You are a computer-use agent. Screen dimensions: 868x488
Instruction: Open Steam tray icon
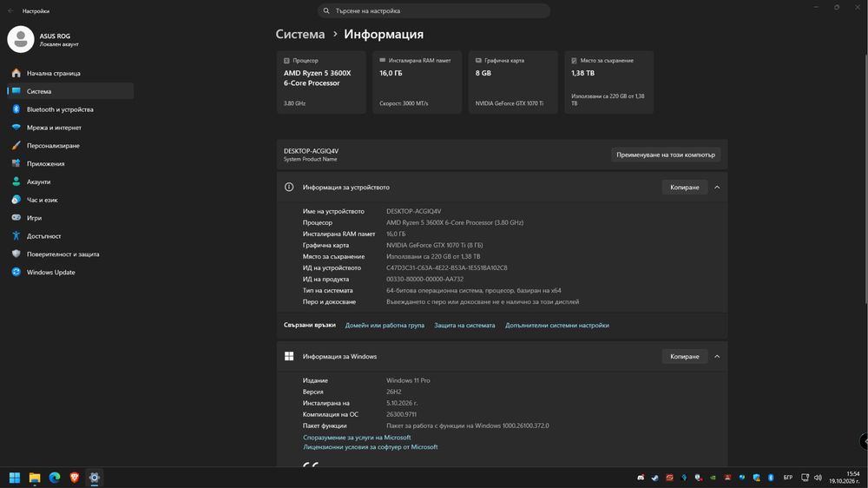pos(654,478)
